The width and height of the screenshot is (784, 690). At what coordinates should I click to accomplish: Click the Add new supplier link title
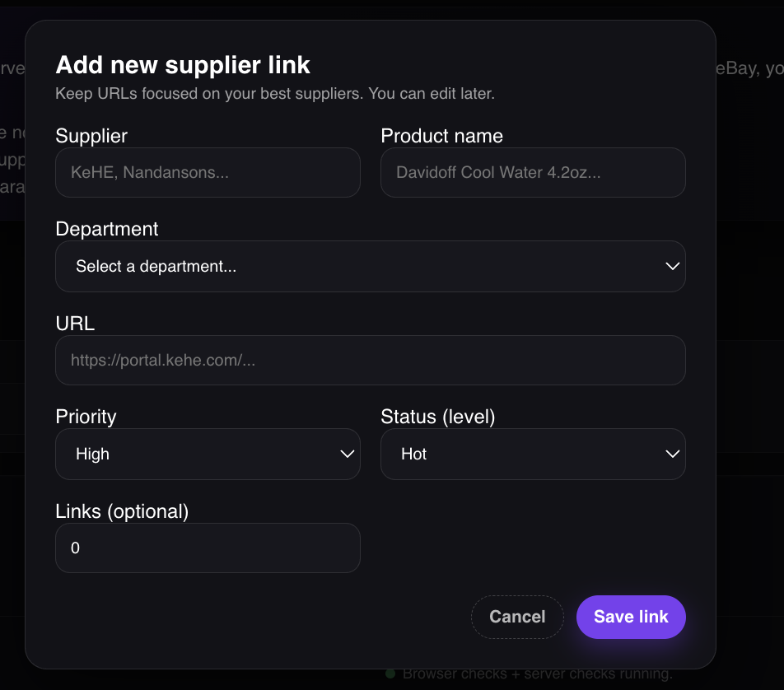[182, 65]
